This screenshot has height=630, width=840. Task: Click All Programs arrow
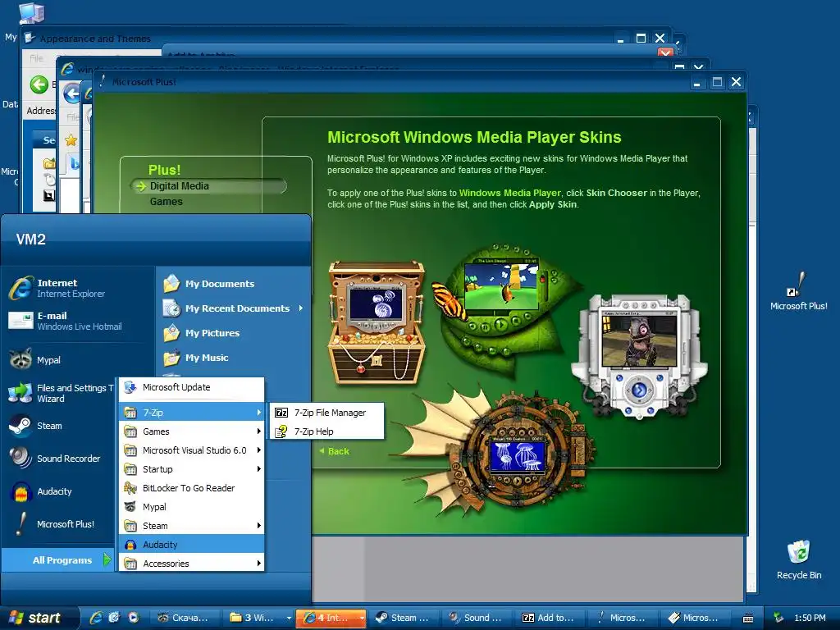pos(107,559)
